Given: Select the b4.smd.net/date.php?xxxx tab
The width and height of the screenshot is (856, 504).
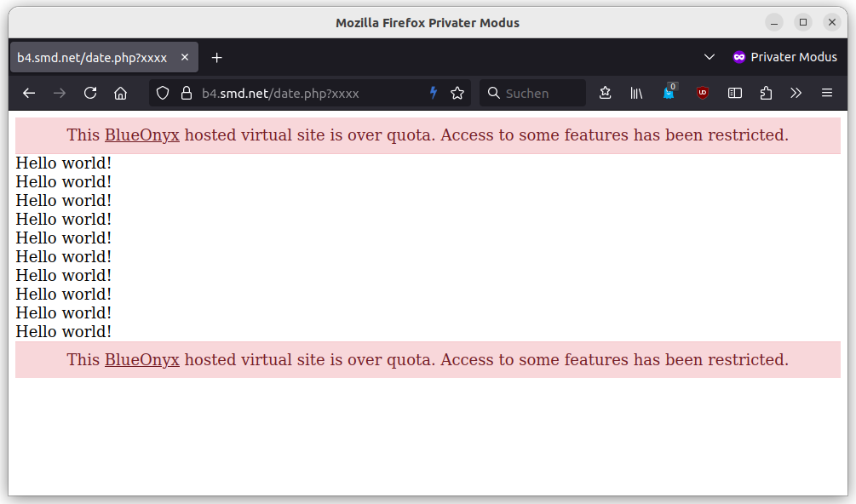Looking at the screenshot, I should 104,57.
